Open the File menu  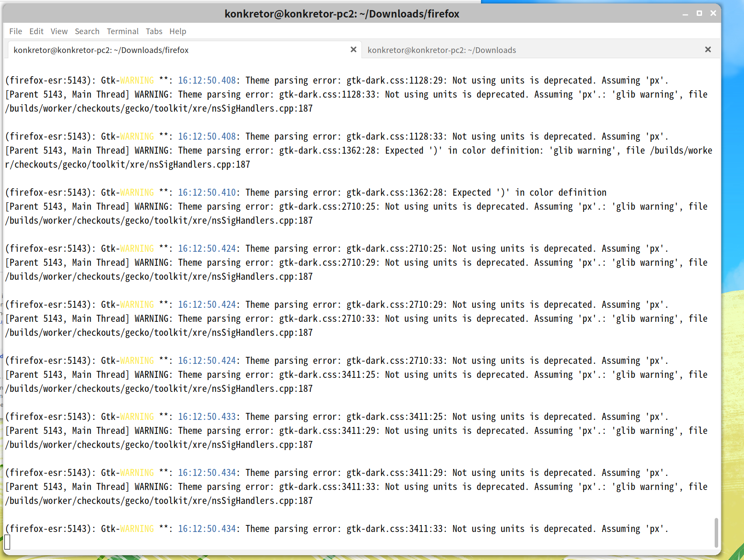tap(16, 32)
